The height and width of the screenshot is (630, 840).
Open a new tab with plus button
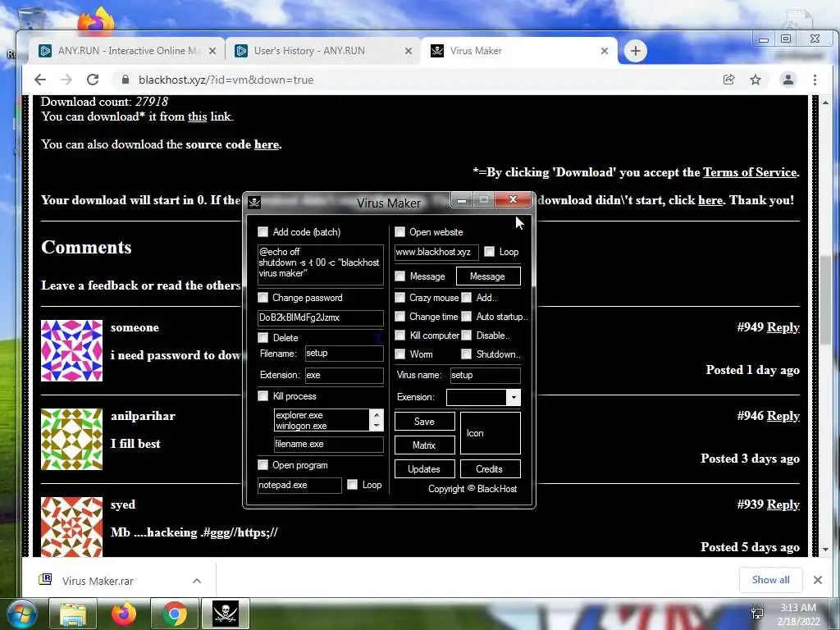click(636, 51)
